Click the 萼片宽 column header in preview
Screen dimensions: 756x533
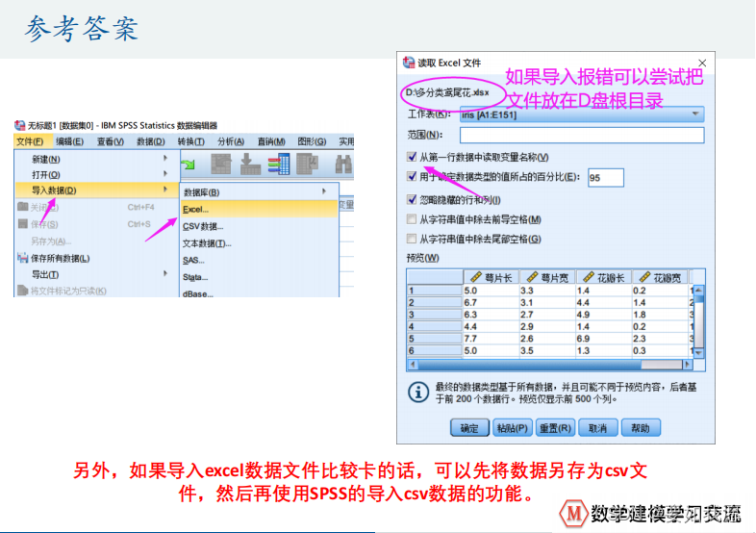[x=547, y=277]
